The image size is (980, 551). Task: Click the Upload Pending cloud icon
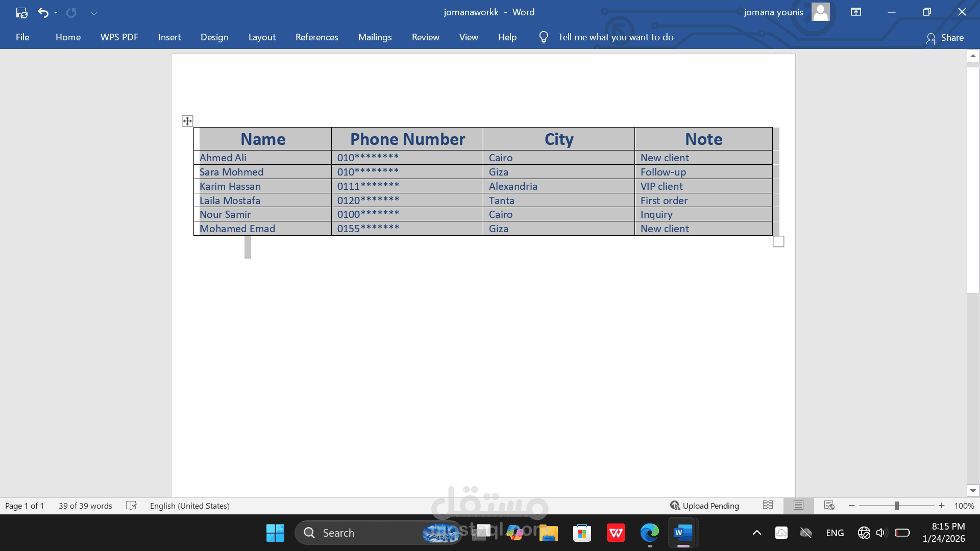click(x=675, y=506)
